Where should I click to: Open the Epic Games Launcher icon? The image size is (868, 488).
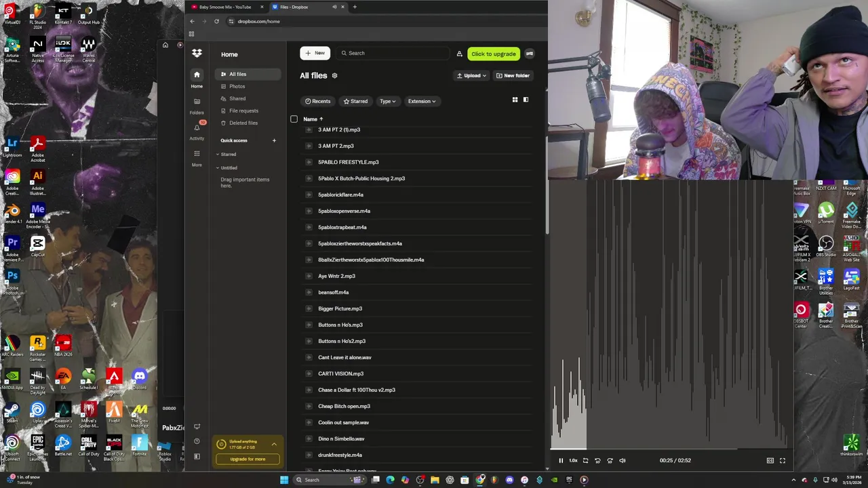[37, 447]
